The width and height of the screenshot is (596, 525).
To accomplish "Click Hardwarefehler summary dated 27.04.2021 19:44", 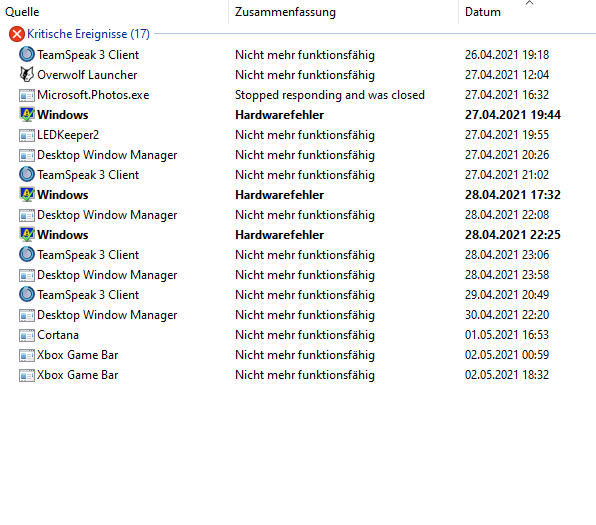I will pos(279,115).
